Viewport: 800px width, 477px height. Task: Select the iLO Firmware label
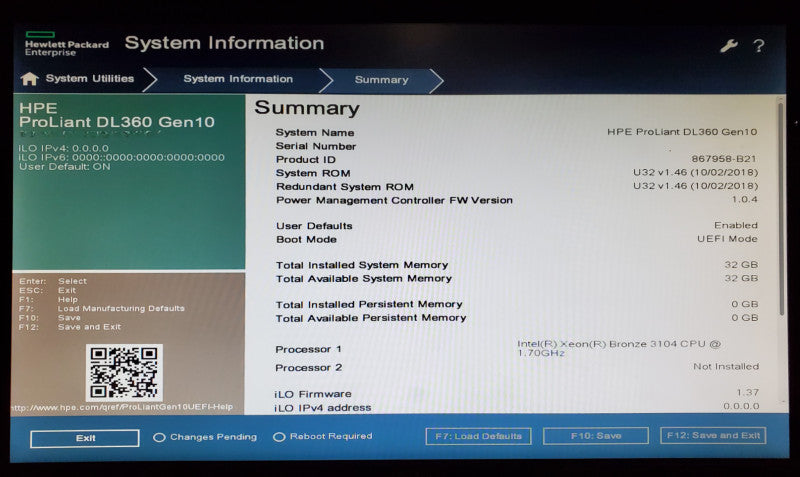pyautogui.click(x=313, y=394)
